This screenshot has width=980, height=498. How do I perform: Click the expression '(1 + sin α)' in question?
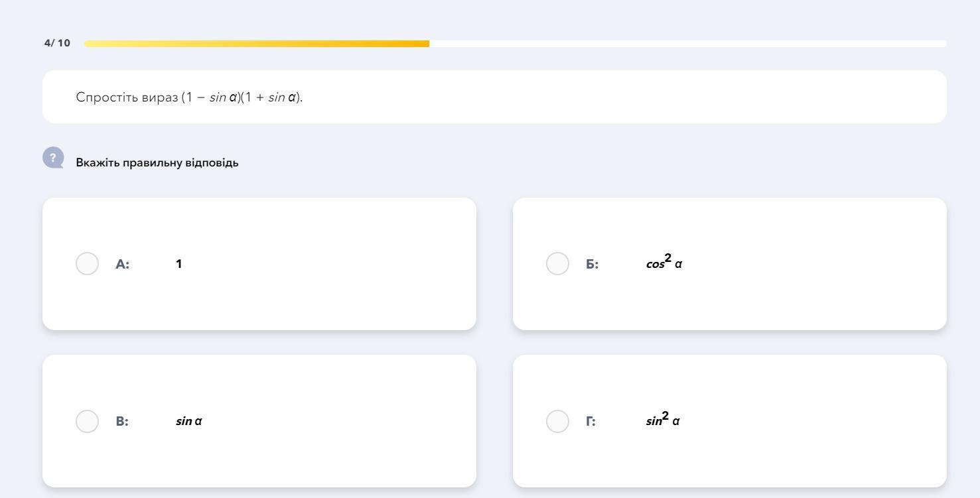(271, 97)
